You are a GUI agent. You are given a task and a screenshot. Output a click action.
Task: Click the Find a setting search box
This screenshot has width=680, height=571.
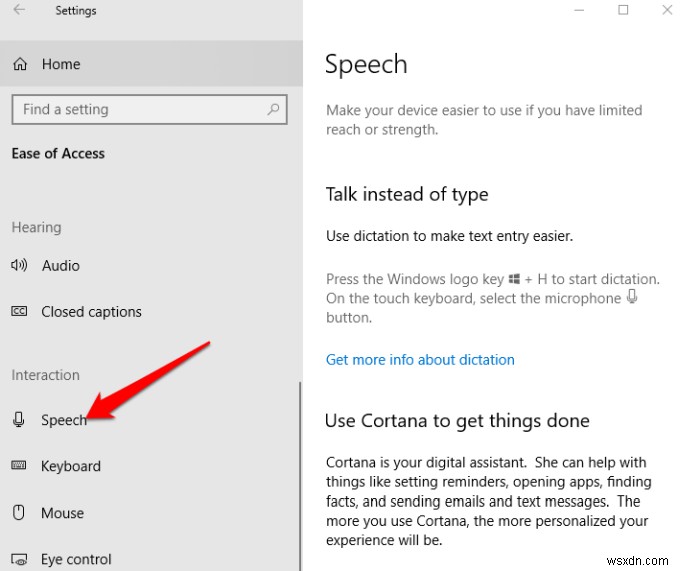coord(150,109)
